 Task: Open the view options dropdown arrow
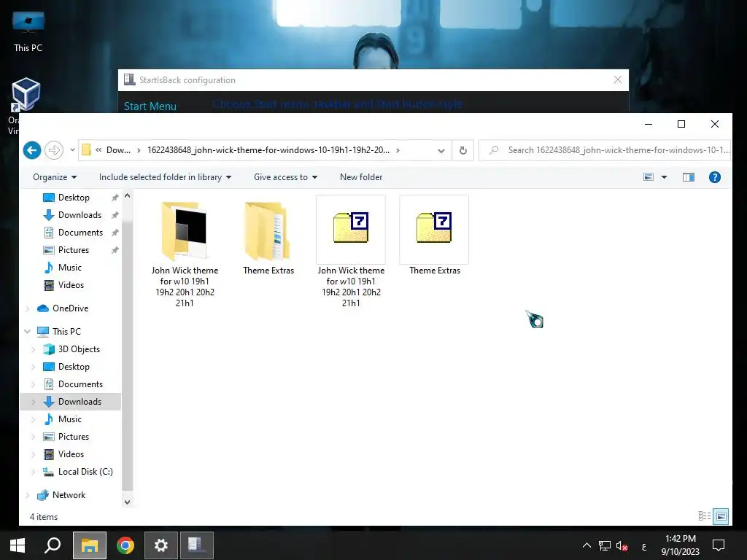coord(664,177)
